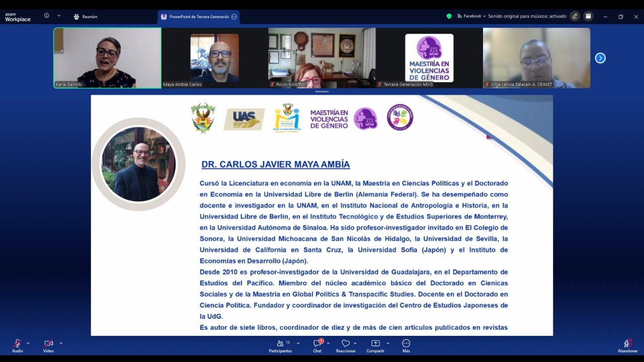This screenshot has height=362, width=644.
Task: Restore down the Zoom window
Action: click(x=621, y=17)
